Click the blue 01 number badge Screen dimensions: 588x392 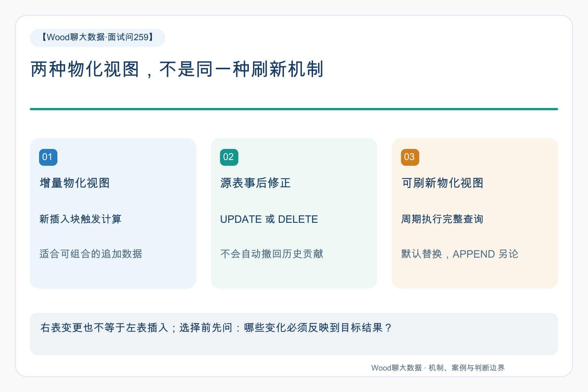pos(48,157)
